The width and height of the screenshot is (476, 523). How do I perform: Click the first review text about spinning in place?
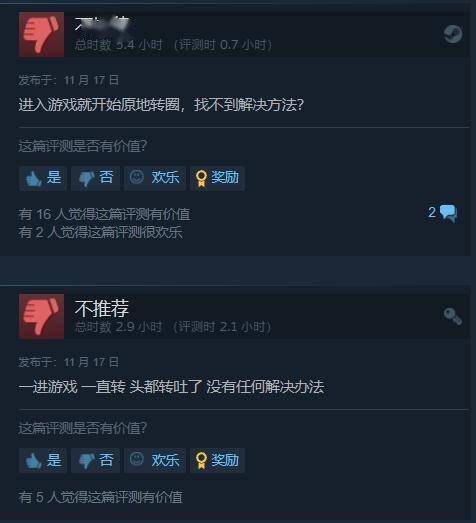(161, 105)
